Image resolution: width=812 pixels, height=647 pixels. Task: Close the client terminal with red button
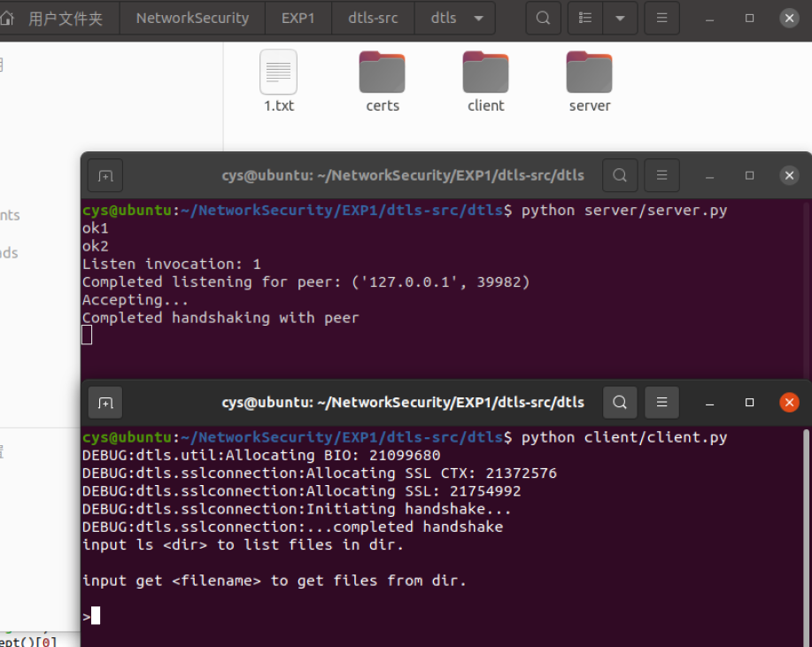pos(789,402)
